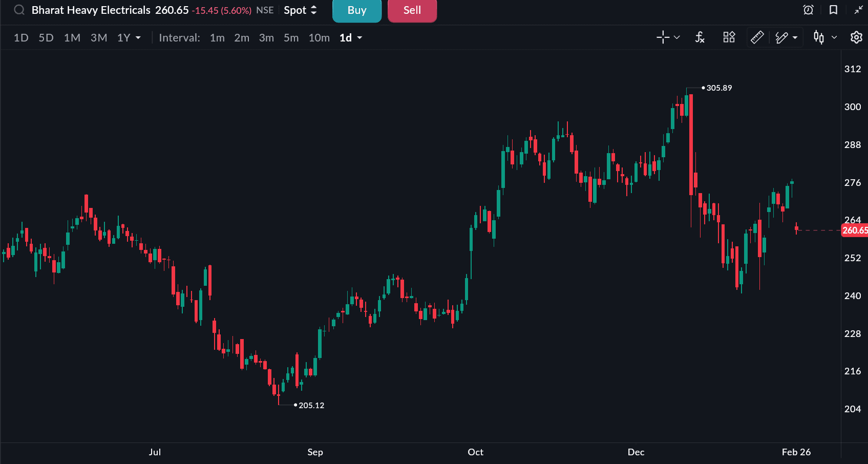
Task: Select the candlestick chart type icon
Action: point(819,37)
